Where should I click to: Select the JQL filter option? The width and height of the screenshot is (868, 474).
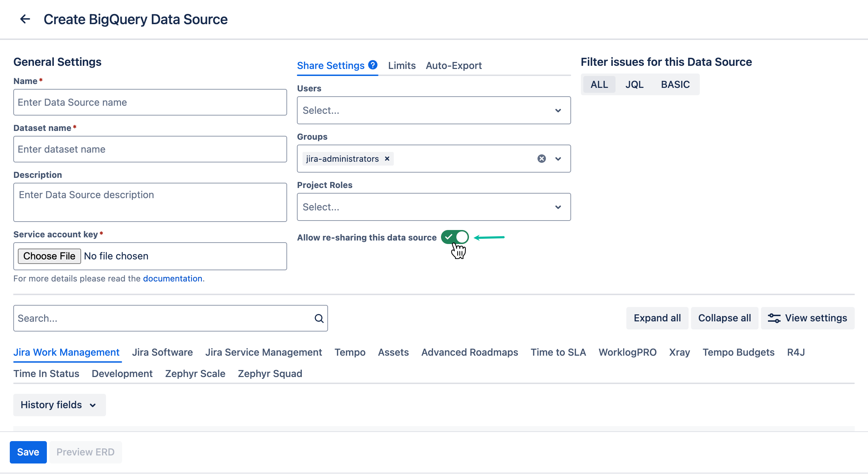coord(634,84)
